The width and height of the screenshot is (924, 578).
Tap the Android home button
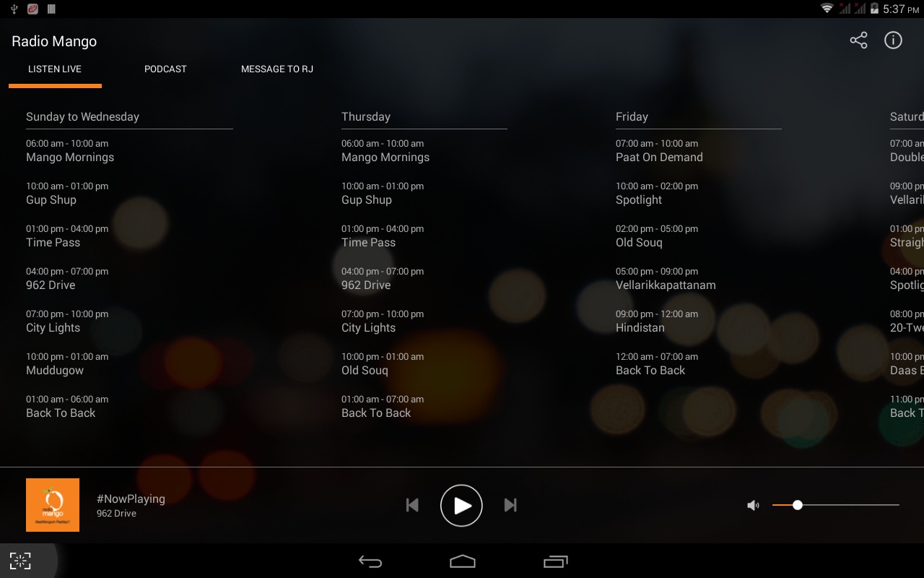click(463, 561)
